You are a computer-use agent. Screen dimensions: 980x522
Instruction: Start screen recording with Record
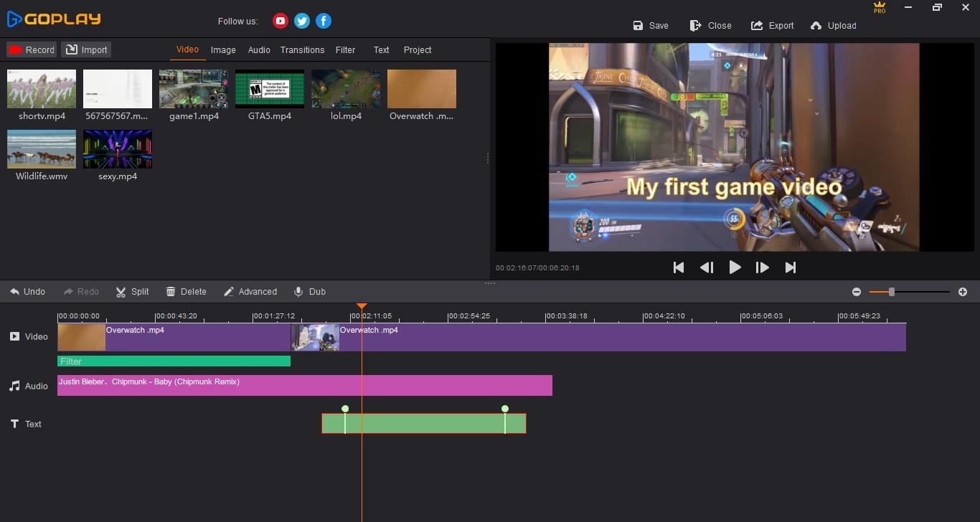point(32,49)
